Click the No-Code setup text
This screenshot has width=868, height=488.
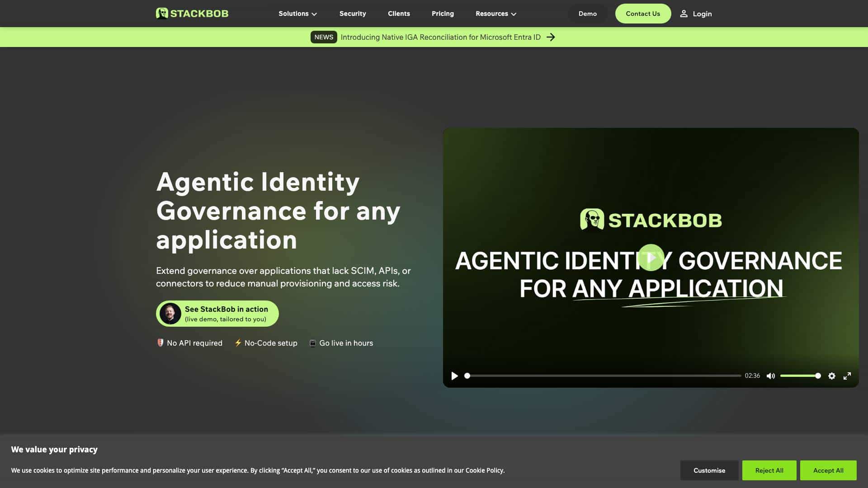(x=271, y=343)
